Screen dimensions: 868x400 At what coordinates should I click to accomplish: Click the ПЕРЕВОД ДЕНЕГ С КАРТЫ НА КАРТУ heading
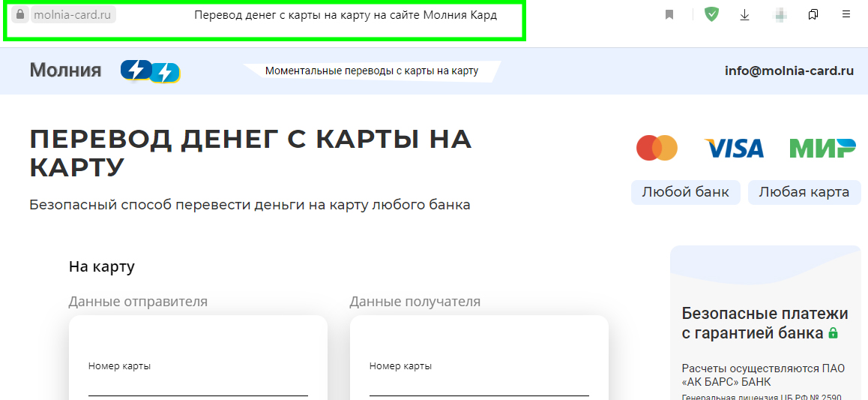point(250,153)
